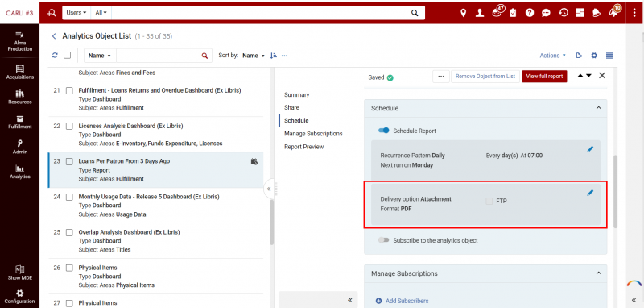Open the recent history clock icon
This screenshot has height=308, width=644.
[563, 13]
